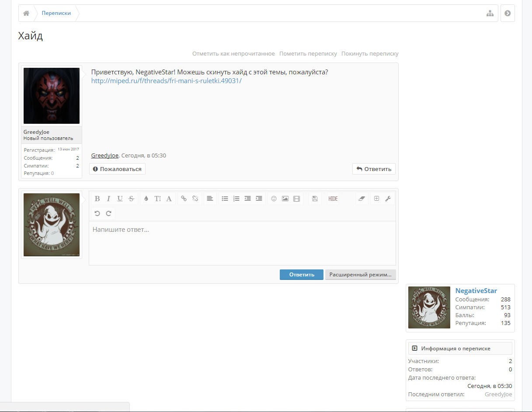Click the Баллы value 93
Image resolution: width=532 pixels, height=412 pixels.
pyautogui.click(x=507, y=315)
